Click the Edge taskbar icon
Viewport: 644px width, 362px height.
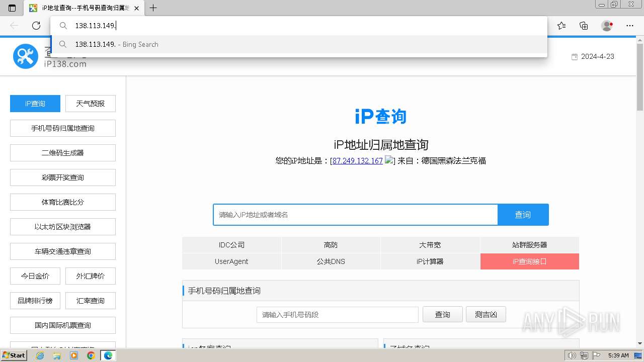click(108, 355)
